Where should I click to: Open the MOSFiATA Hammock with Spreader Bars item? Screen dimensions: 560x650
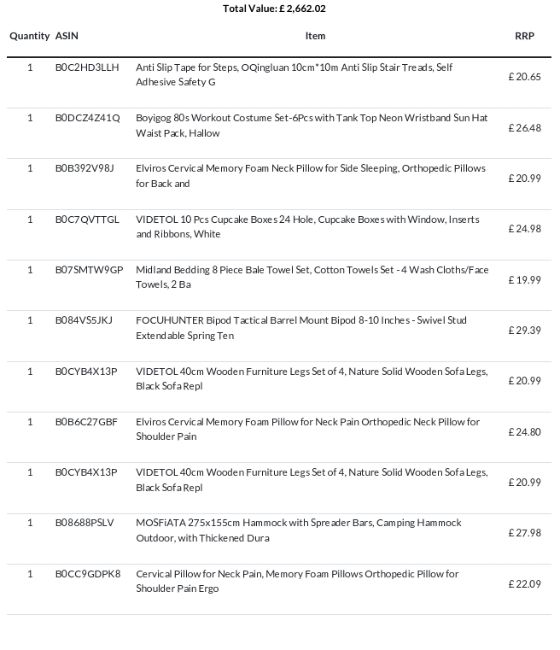tap(298, 530)
